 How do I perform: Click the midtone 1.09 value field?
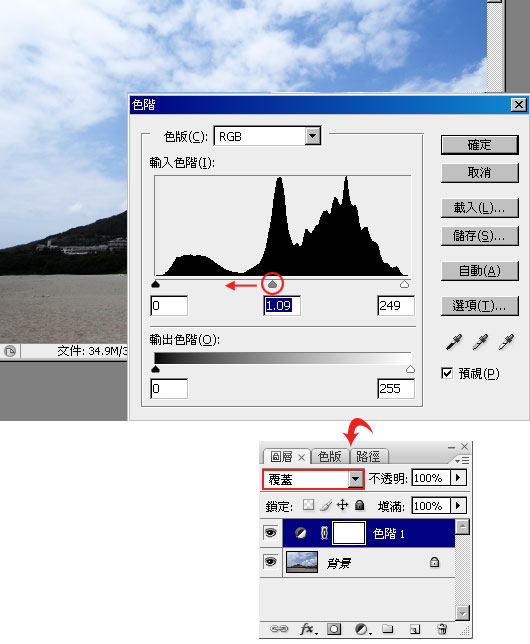coord(282,306)
